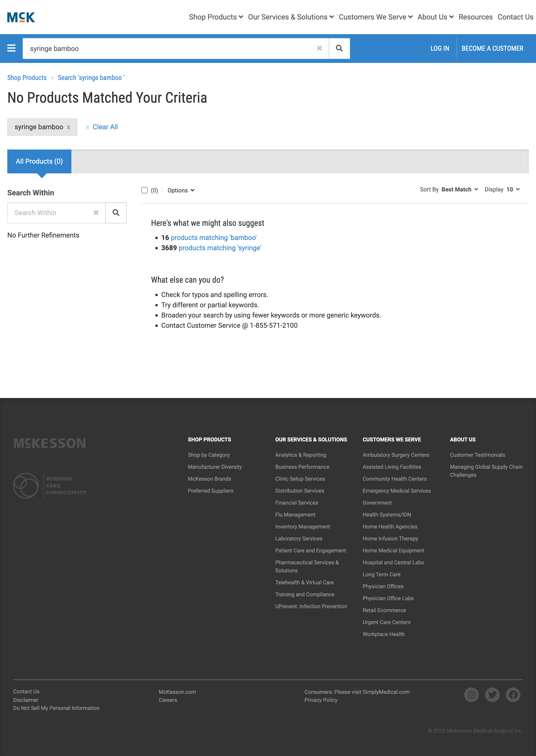
Task: Expand the Options dropdown
Action: (x=181, y=190)
